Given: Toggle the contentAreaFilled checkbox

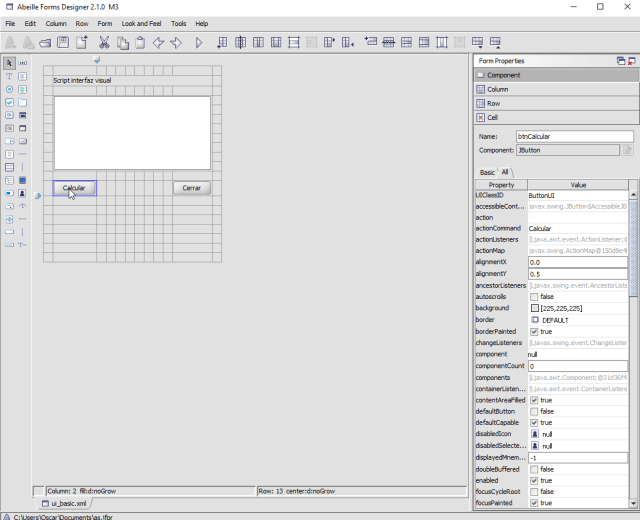Looking at the screenshot, I should [x=535, y=400].
